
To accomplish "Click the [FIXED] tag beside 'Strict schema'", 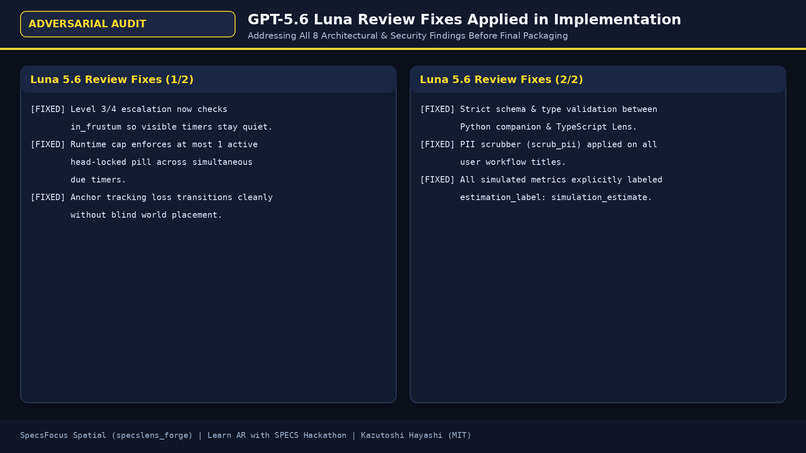I will [437, 109].
